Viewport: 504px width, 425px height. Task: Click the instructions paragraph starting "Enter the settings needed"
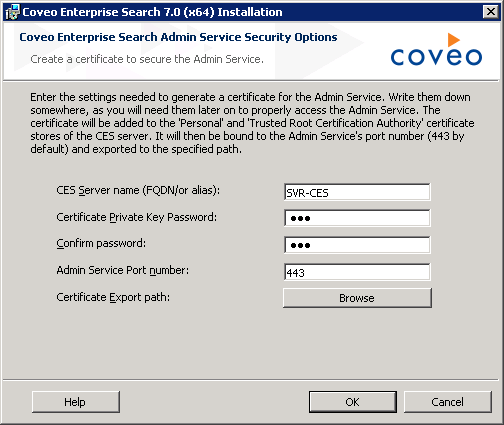click(x=252, y=123)
